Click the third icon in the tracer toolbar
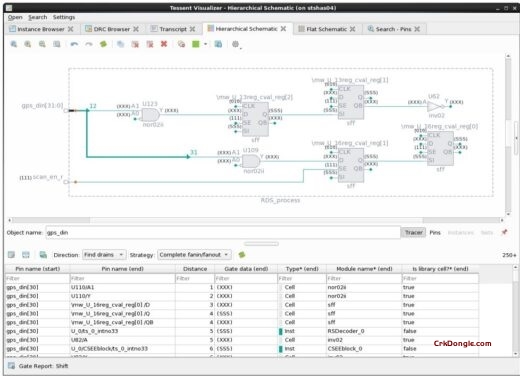This screenshot has height=376, width=520. pos(43,255)
